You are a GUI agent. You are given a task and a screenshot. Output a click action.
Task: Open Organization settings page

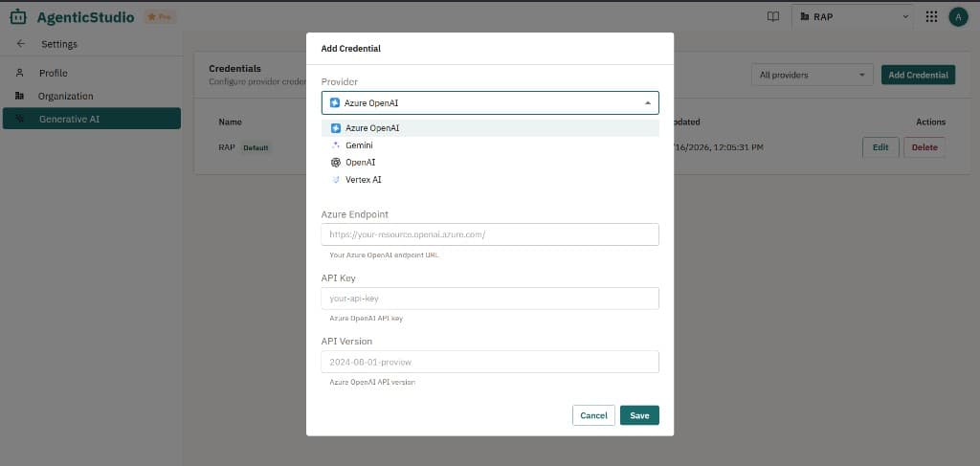91,97
